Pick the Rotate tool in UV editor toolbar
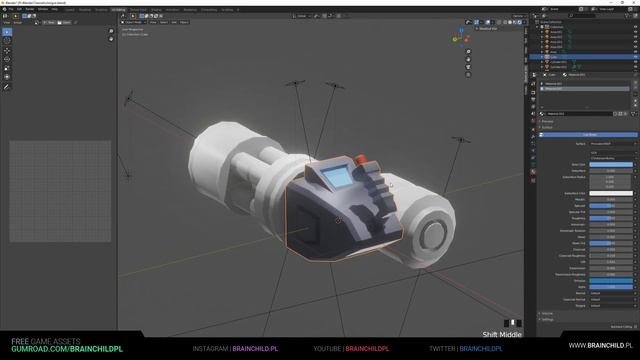640x360 pixels. click(x=7, y=59)
